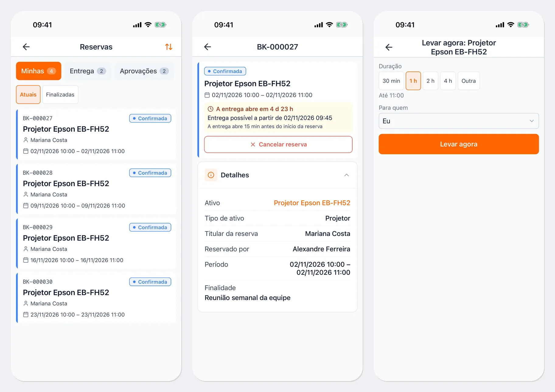Screen dimensions: 555x392
Task: Tap the sort arrows icon in Reservas header
Action: 169,47
